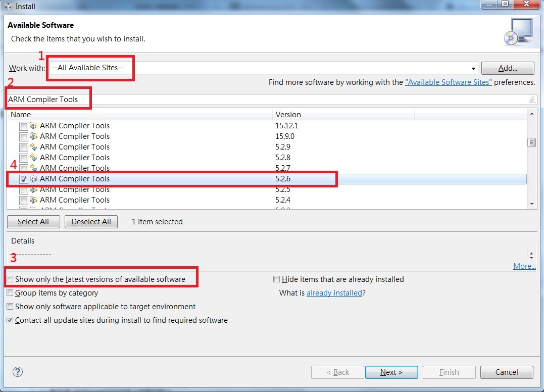Click the Add... button
The height and width of the screenshot is (392, 544).
click(508, 68)
